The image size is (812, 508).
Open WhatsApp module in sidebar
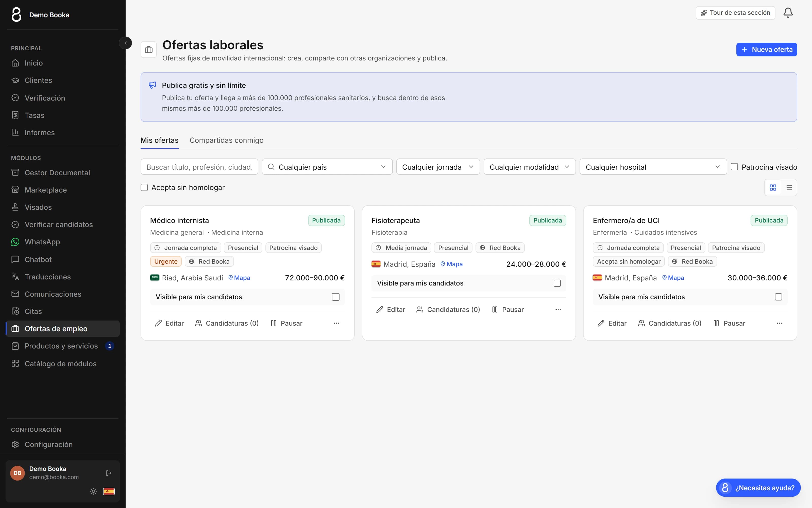point(63,242)
